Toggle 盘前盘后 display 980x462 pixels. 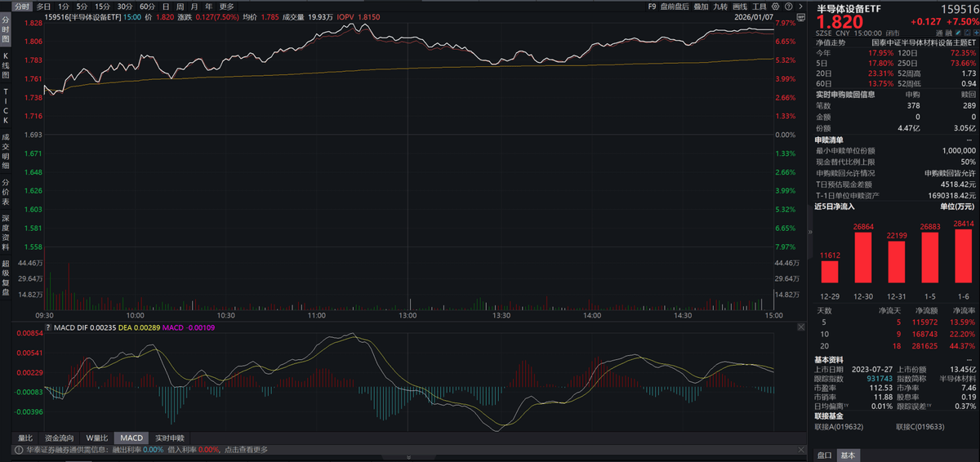coord(674,6)
